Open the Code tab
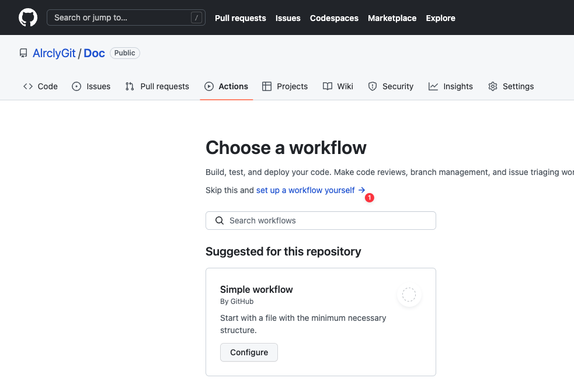Image resolution: width=574 pixels, height=392 pixels. point(40,86)
